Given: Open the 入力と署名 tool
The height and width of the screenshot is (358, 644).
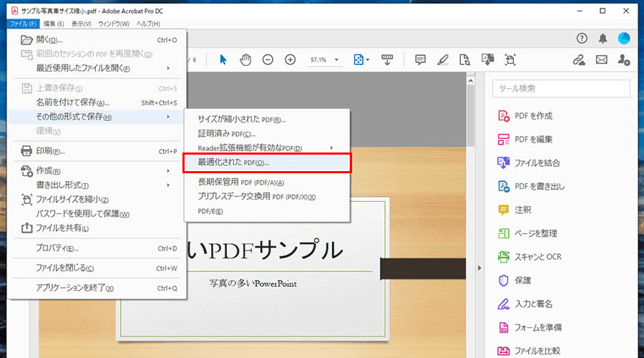Looking at the screenshot, I should (x=525, y=304).
